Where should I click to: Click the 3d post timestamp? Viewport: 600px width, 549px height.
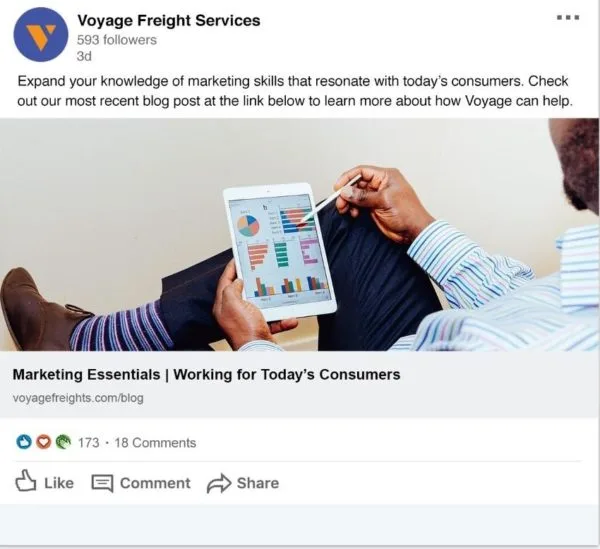[x=85, y=57]
